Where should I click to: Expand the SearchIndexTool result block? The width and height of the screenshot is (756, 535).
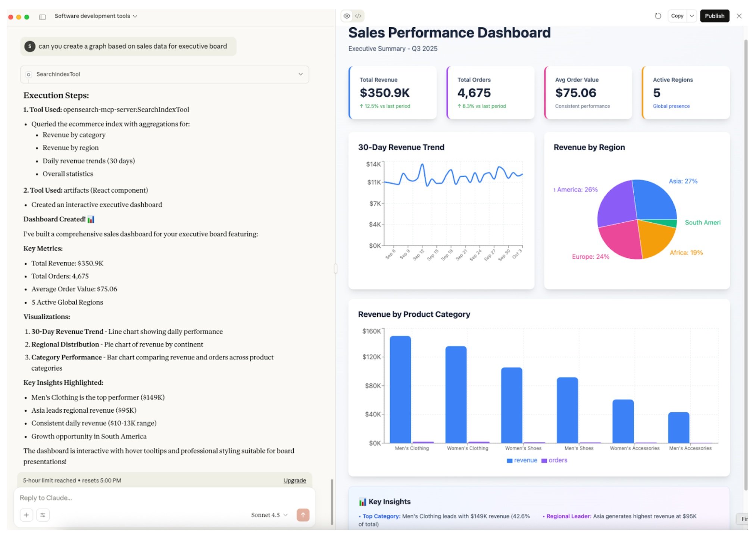(x=300, y=74)
